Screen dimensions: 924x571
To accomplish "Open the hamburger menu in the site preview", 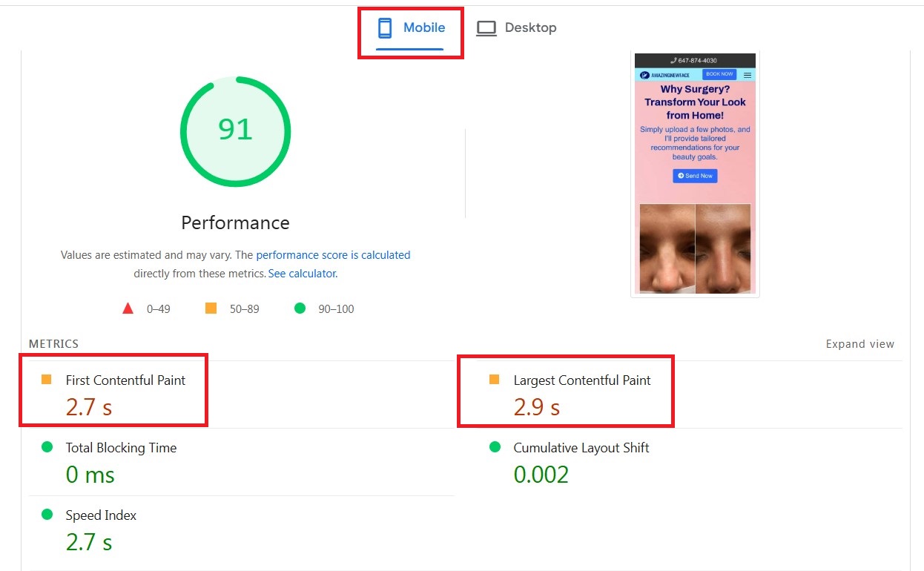I will [748, 75].
